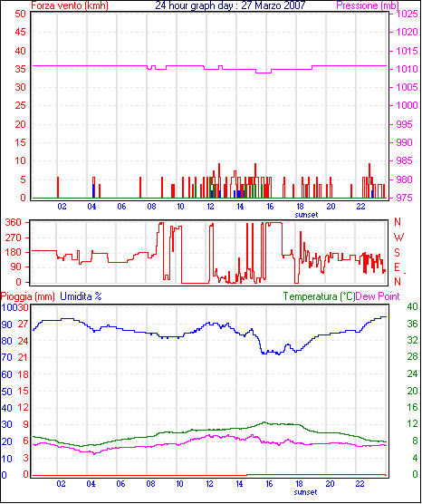Click the 'sunset' marker under the wind graph
The height and width of the screenshot is (504, 422).
(x=306, y=215)
